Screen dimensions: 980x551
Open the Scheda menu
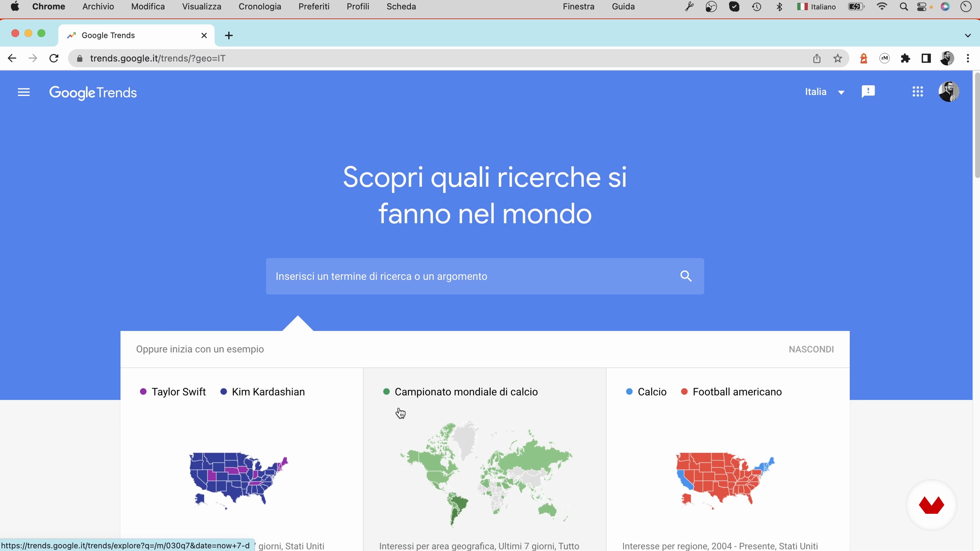coord(401,6)
